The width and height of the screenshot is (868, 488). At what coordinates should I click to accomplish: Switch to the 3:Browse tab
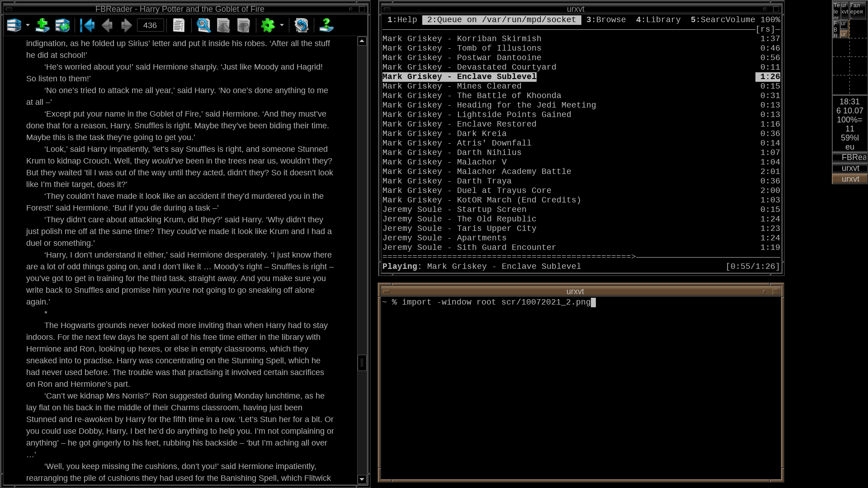pos(606,20)
